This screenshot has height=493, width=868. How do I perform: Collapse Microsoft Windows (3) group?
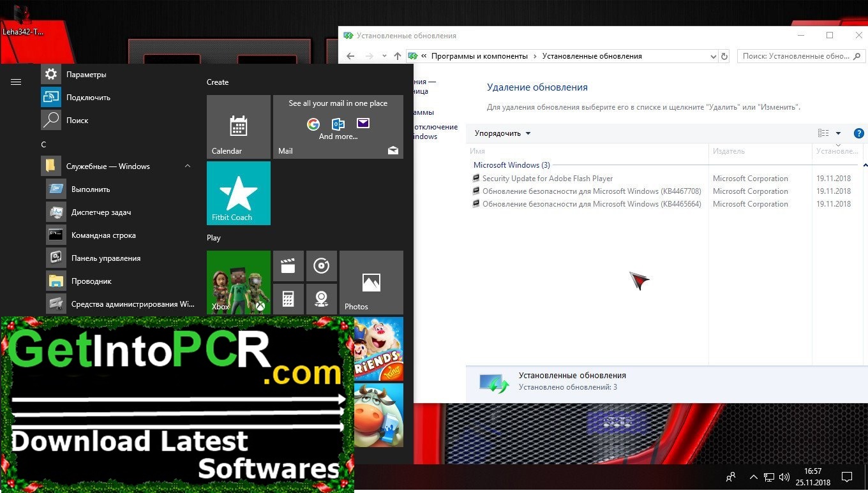click(865, 165)
